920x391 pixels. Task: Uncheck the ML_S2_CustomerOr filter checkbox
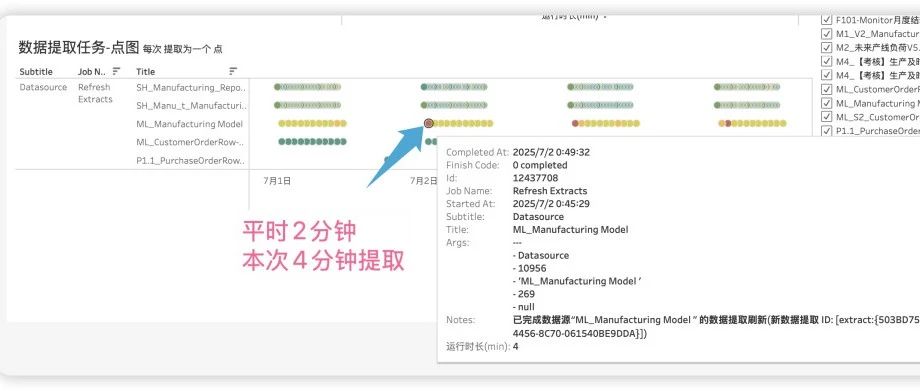(827, 117)
